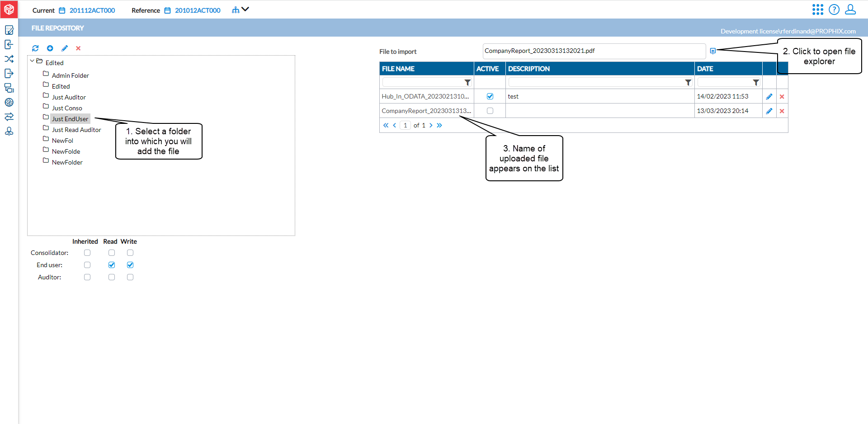The image size is (868, 424).
Task: Toggle Auditor Read checkbox
Action: pyautogui.click(x=112, y=277)
